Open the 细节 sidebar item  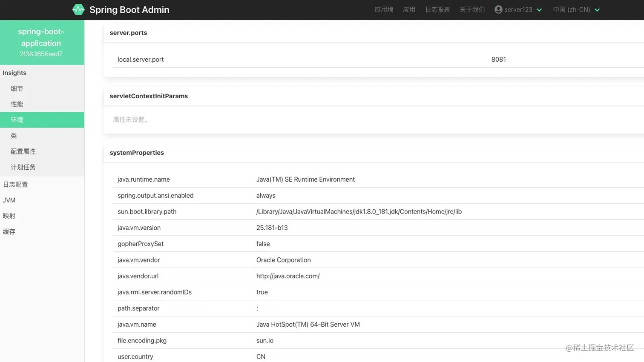(42, 88)
